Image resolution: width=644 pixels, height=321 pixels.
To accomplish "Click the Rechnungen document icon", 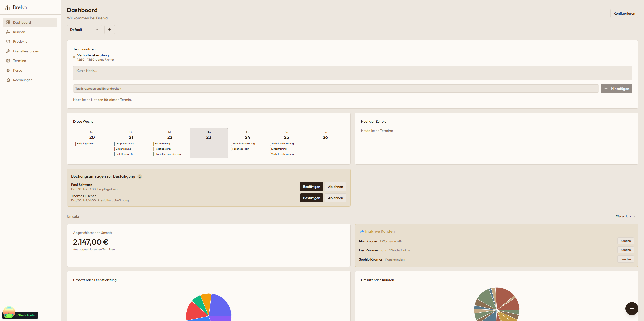I will pos(8,80).
